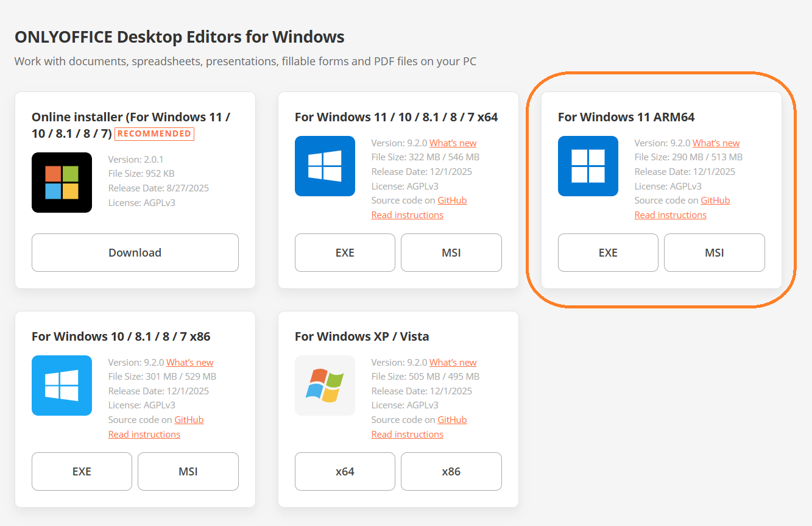This screenshot has height=526, width=812.
Task: Click MSI for Windows 11 ARM64
Action: point(714,252)
